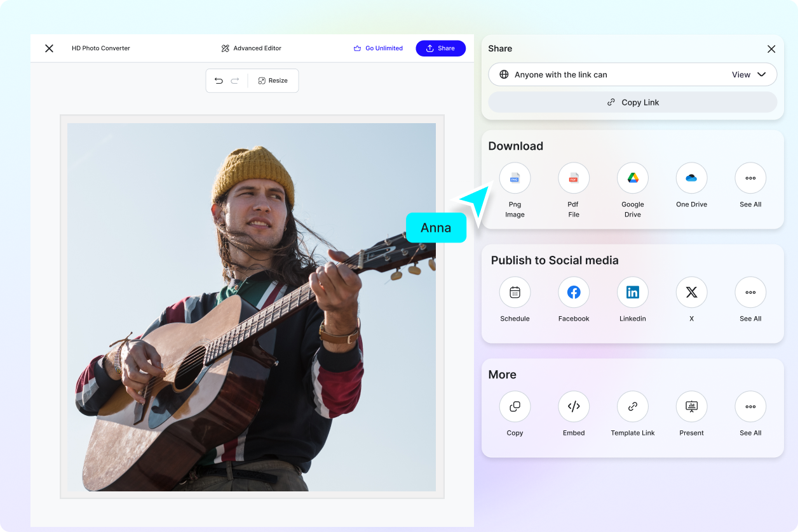This screenshot has width=798, height=532.
Task: Export to One Drive
Action: (x=691, y=178)
